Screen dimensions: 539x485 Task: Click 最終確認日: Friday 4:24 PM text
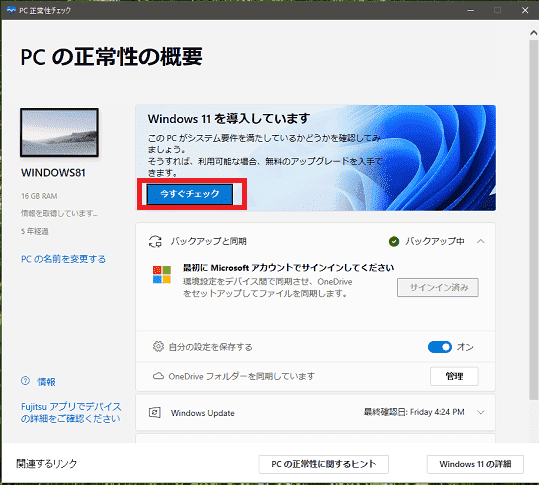pos(414,412)
